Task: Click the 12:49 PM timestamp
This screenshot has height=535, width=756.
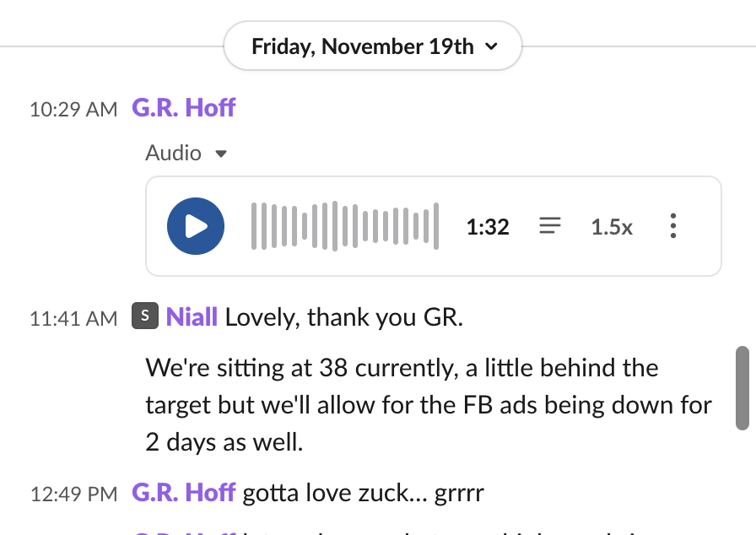Action: (x=73, y=494)
